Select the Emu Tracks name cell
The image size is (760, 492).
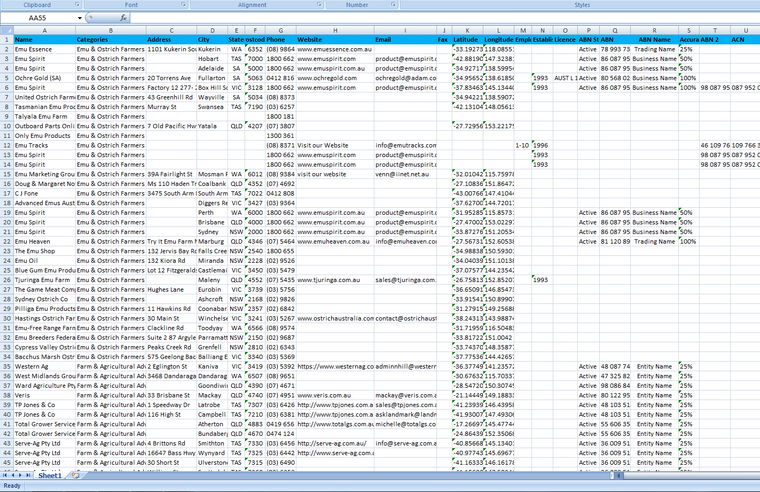(45, 145)
